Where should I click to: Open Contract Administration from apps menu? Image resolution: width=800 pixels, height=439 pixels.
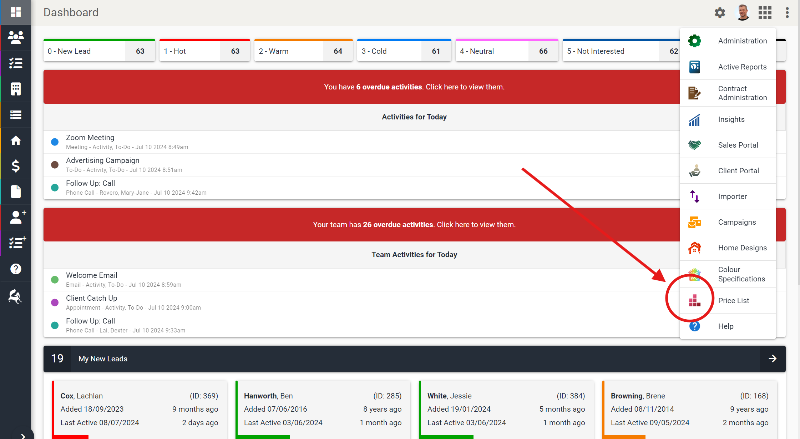pyautogui.click(x=728, y=93)
